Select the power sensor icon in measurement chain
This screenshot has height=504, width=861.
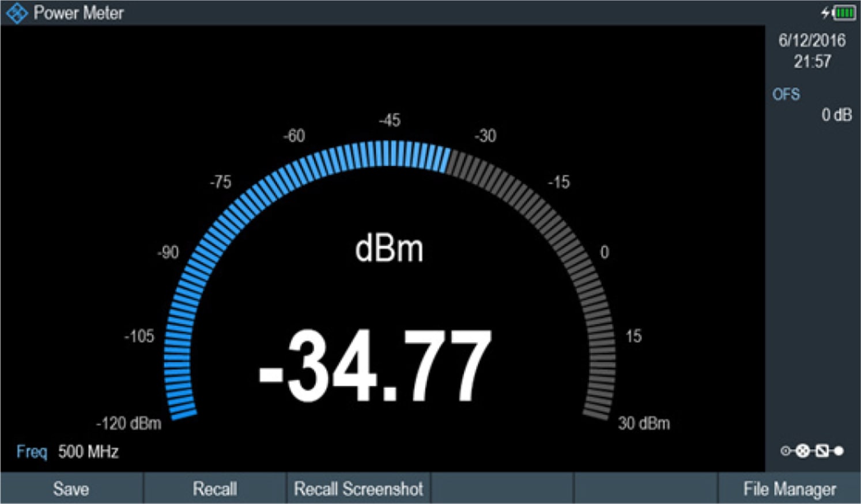[802, 450]
